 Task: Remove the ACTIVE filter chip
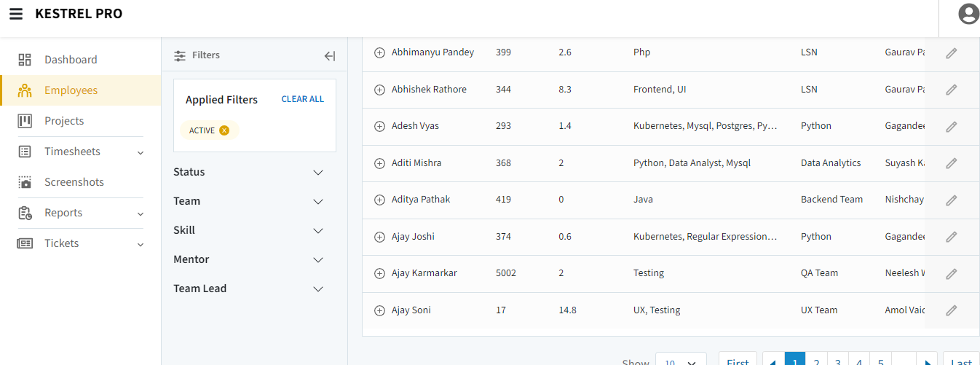(224, 130)
